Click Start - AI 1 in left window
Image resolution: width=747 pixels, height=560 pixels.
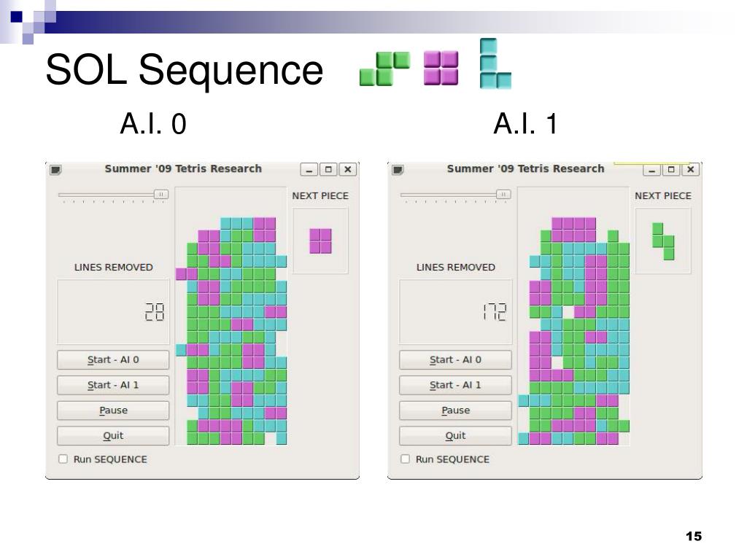tap(113, 385)
